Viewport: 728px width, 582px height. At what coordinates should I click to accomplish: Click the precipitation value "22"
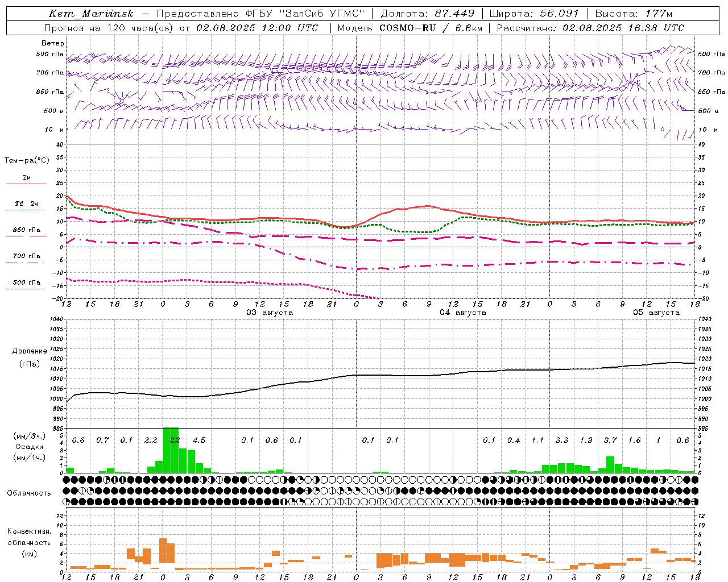[x=175, y=440]
